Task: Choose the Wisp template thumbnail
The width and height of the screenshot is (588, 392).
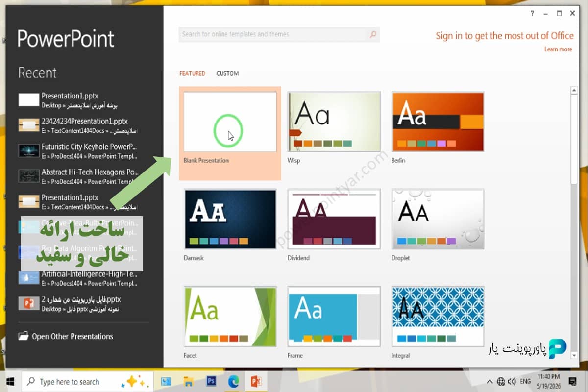Action: click(x=334, y=122)
